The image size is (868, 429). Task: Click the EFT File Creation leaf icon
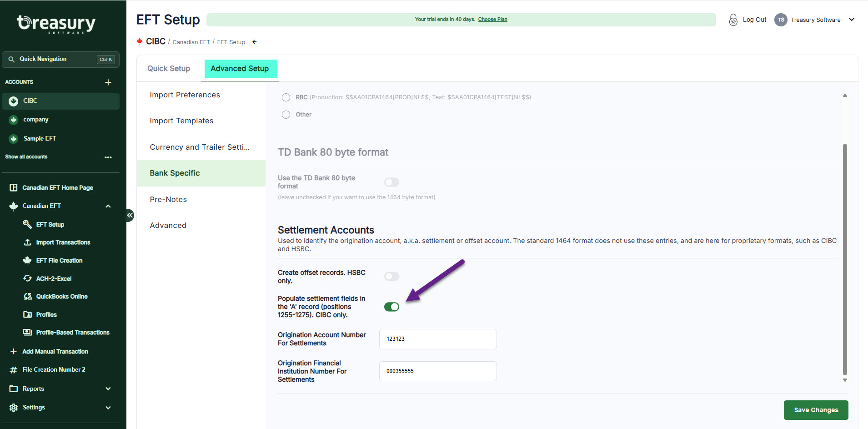(x=27, y=260)
